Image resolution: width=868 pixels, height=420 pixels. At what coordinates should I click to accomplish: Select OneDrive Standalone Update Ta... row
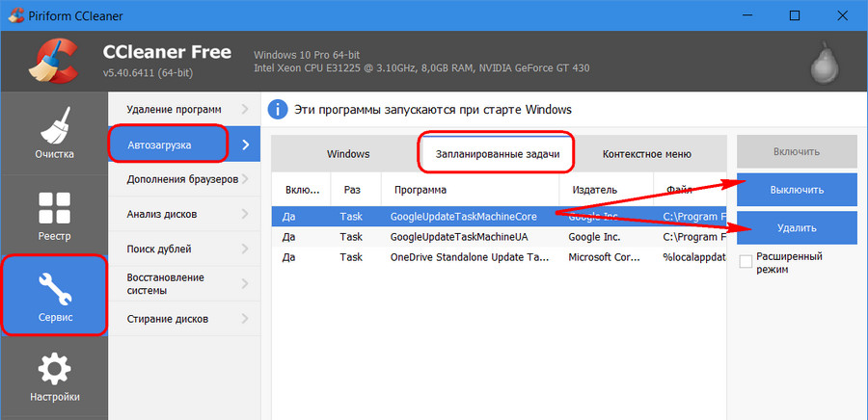coord(499,257)
